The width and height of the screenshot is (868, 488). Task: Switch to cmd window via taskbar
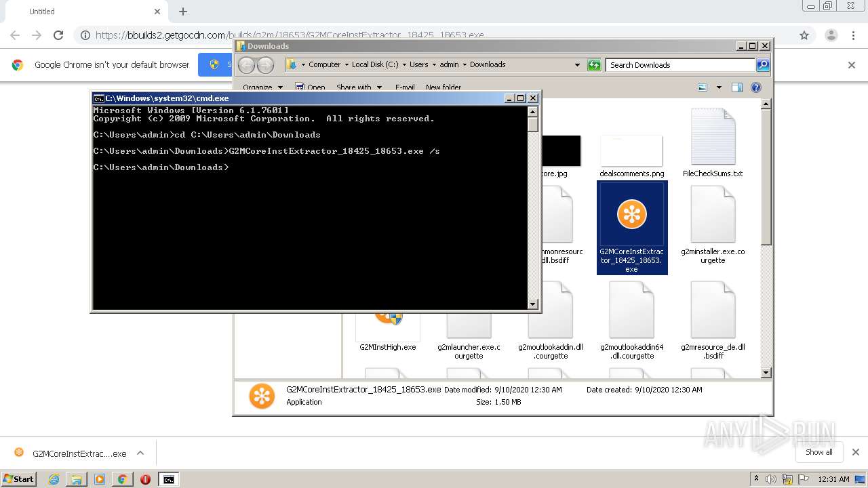[168, 479]
